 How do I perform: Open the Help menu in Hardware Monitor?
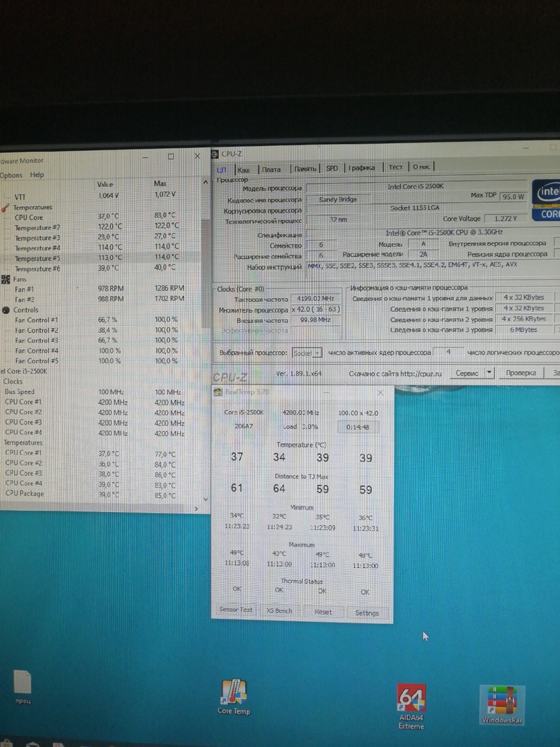click(x=37, y=174)
